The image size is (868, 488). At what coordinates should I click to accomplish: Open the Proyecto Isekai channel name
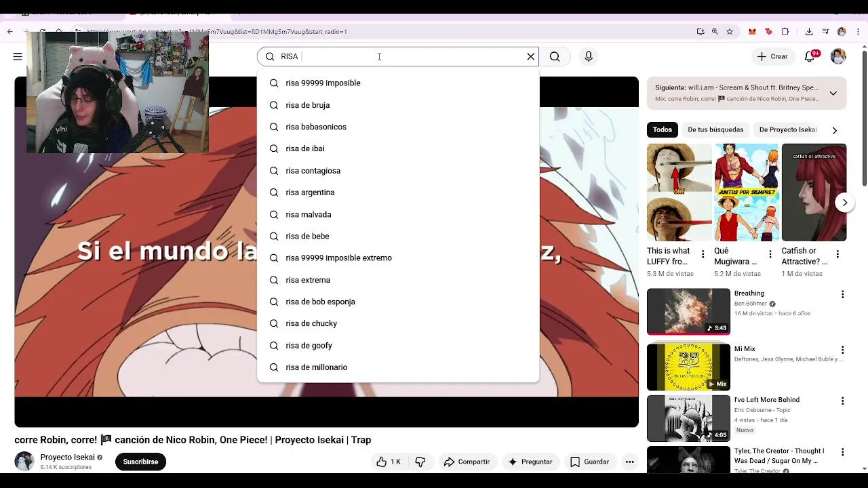pos(67,457)
